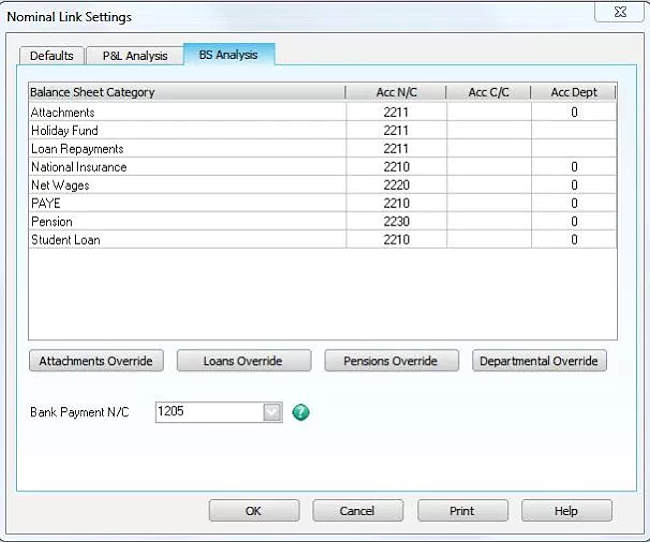Select the Pension category row
650x542 pixels.
tap(323, 221)
